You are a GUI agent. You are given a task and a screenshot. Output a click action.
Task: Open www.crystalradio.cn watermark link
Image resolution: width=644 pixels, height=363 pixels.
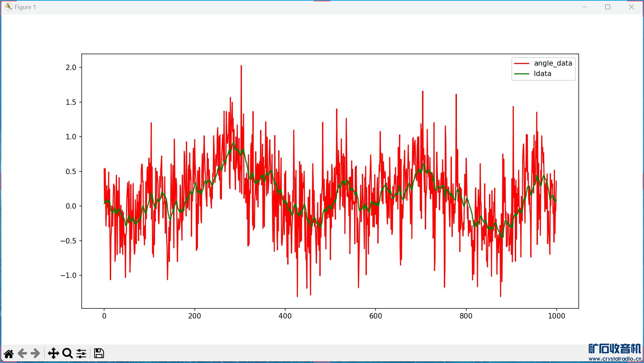[x=615, y=359]
